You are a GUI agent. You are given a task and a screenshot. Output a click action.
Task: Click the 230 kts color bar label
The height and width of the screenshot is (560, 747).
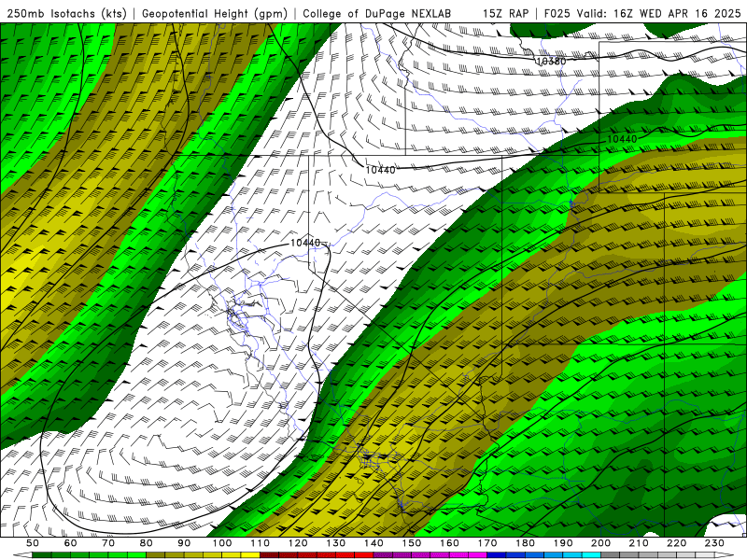714,543
